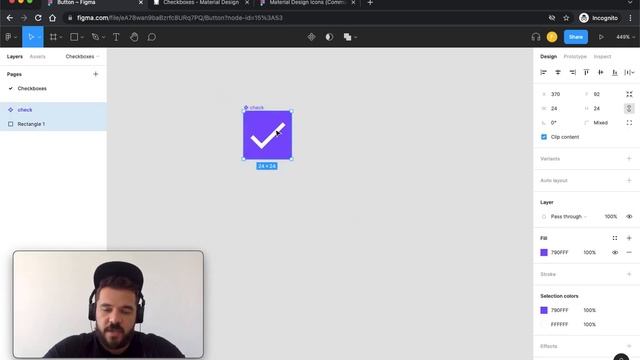640x360 pixels.
Task: Switch to the Prototype tab
Action: click(x=575, y=57)
